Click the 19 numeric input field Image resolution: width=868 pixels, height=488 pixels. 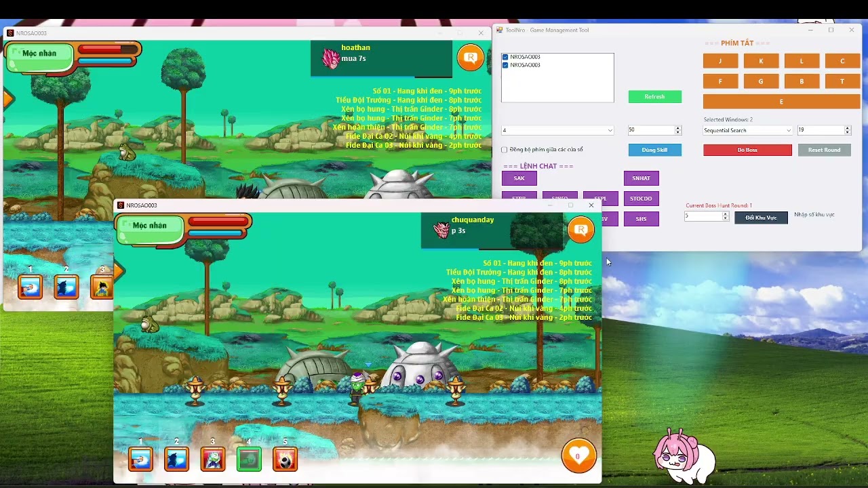[x=821, y=130]
